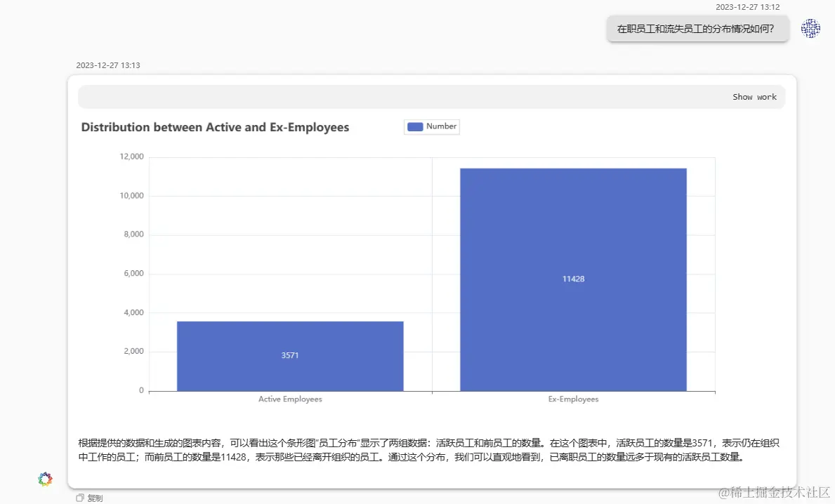
Task: Click the 复制 copy button label
Action: (x=96, y=498)
